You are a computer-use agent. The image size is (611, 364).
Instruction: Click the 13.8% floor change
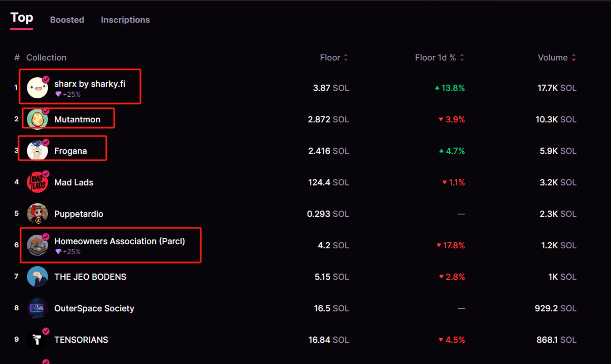(x=450, y=88)
